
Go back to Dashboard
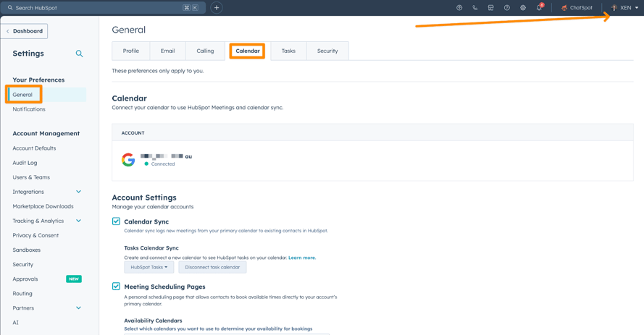(x=25, y=31)
